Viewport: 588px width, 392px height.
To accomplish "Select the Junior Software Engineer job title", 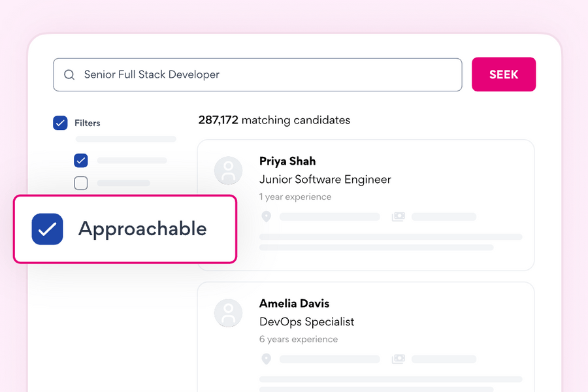I will (x=325, y=179).
